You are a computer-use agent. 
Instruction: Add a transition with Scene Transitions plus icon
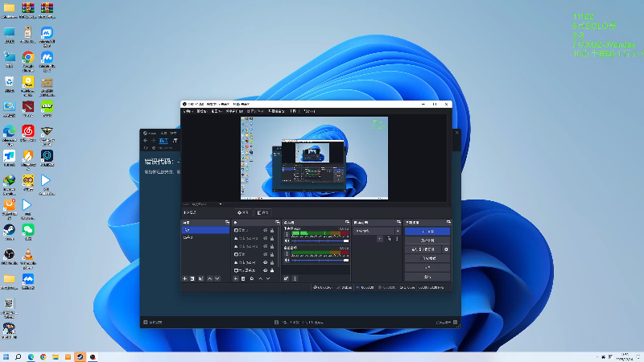pos(380,238)
